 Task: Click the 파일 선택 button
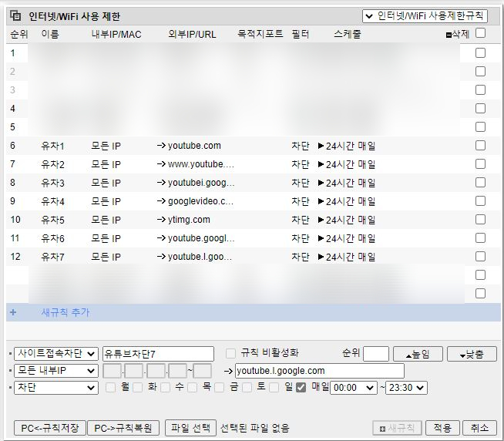coord(190,427)
